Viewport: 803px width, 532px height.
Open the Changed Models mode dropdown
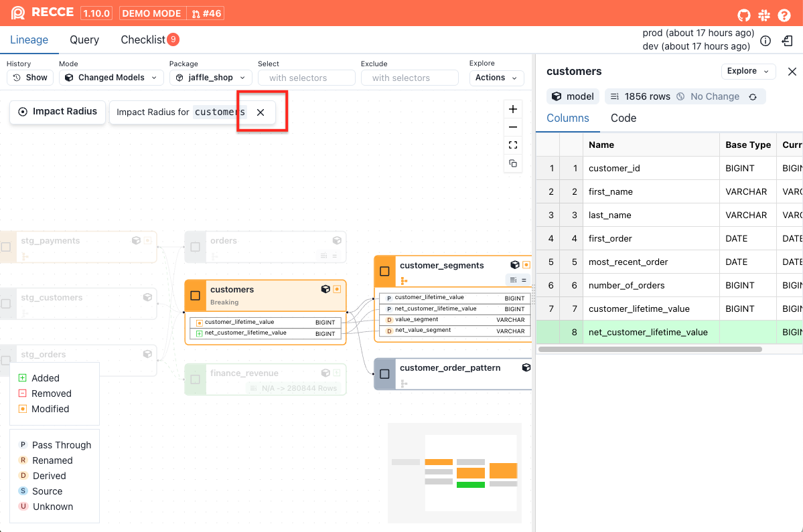pos(111,78)
